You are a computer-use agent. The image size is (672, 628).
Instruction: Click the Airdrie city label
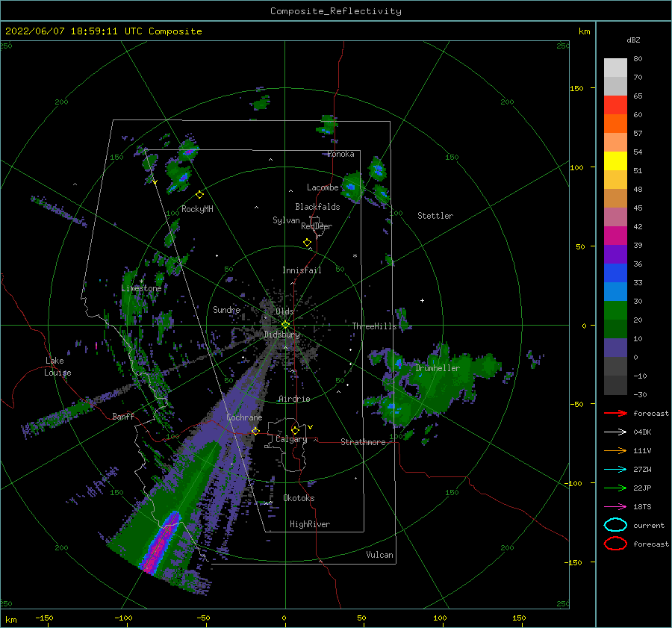(294, 399)
